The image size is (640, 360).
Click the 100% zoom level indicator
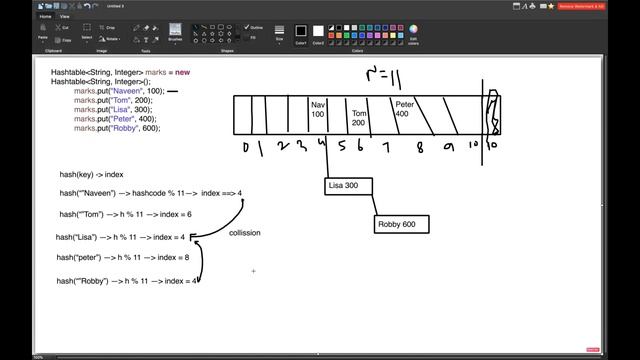click(x=38, y=357)
